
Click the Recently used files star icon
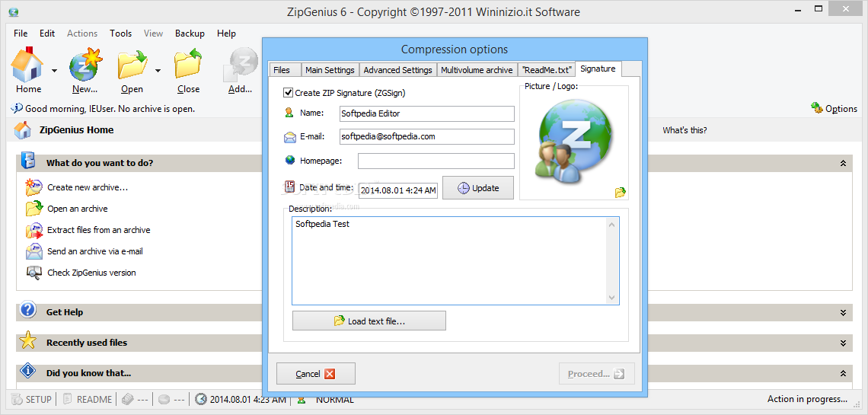tap(27, 340)
